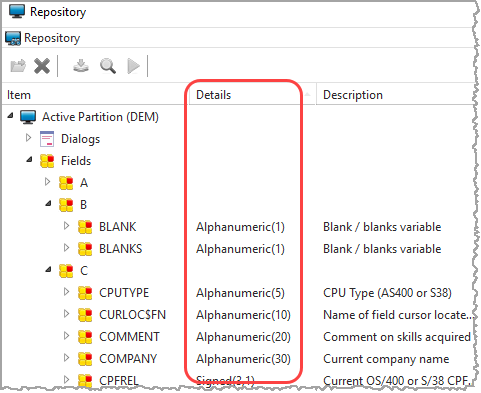
Task: Click the Dialogs item icon
Action: click(47, 139)
